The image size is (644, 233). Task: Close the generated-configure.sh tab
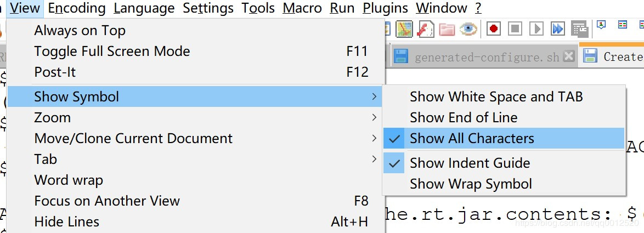click(x=569, y=56)
